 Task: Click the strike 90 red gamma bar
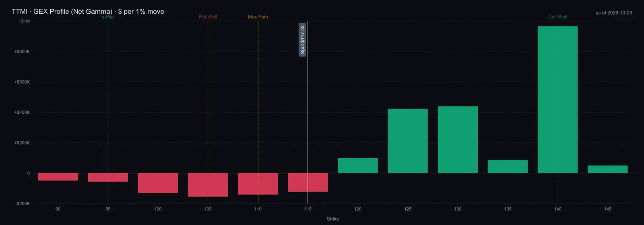pos(58,177)
